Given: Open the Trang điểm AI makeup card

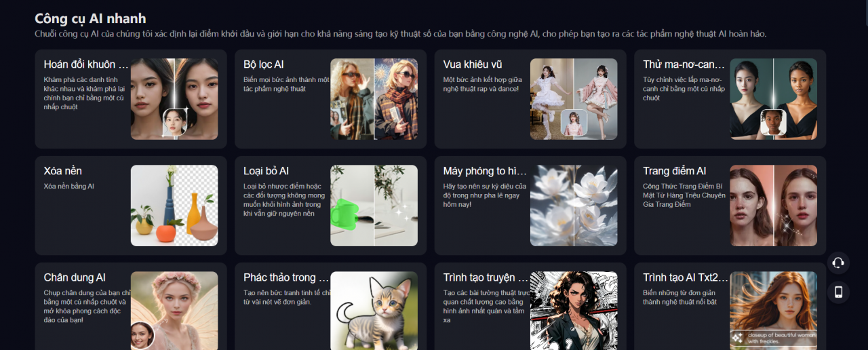Looking at the screenshot, I should [x=730, y=206].
